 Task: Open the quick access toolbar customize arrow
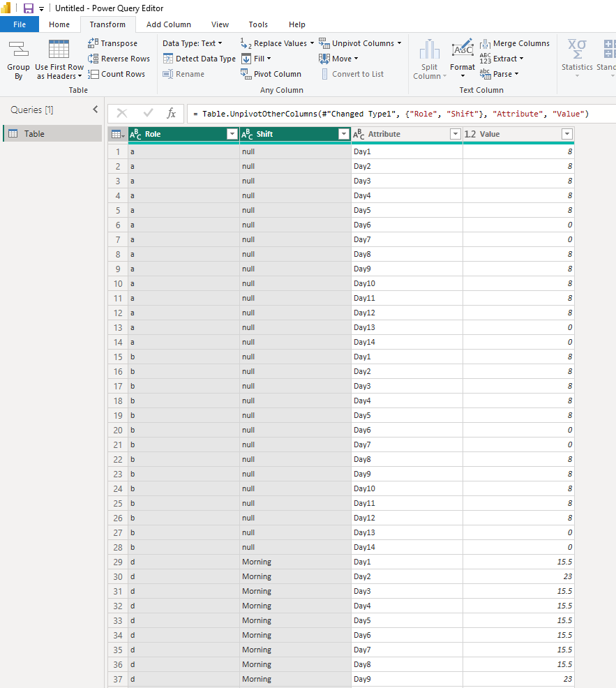coord(41,8)
